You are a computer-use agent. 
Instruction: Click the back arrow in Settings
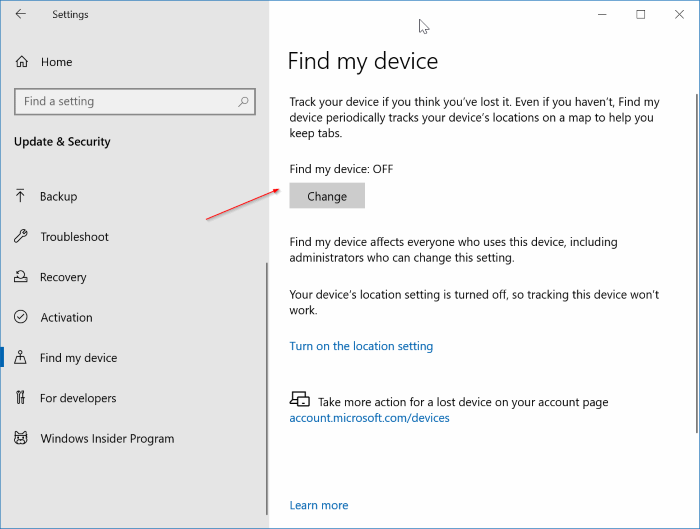pos(21,14)
